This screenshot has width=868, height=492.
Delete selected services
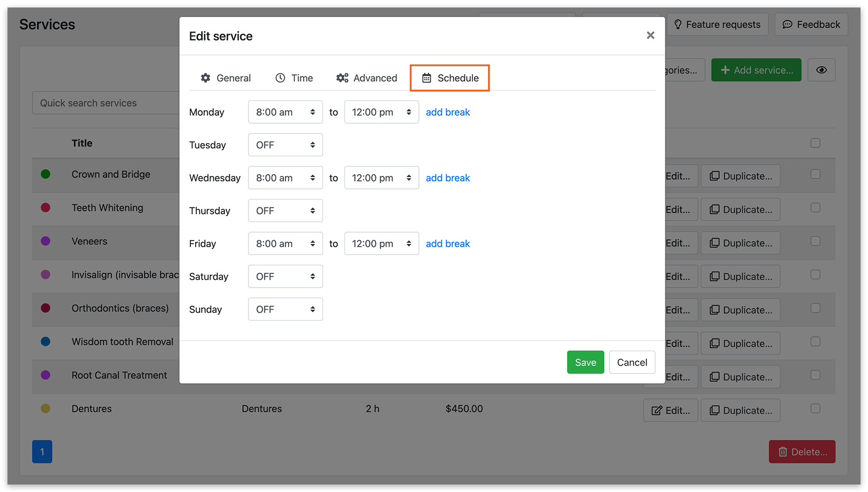coord(802,452)
